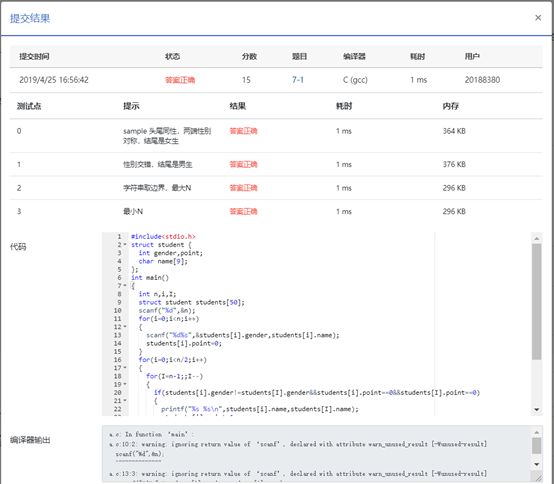554x484 pixels.
Task: Click memory value 364 KB
Action: pos(454,131)
